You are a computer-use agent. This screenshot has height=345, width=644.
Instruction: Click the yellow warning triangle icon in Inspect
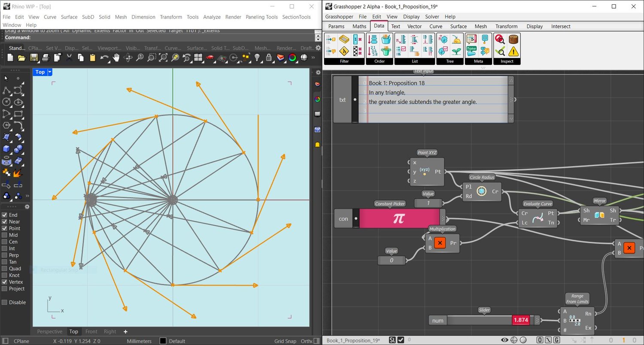(x=513, y=51)
